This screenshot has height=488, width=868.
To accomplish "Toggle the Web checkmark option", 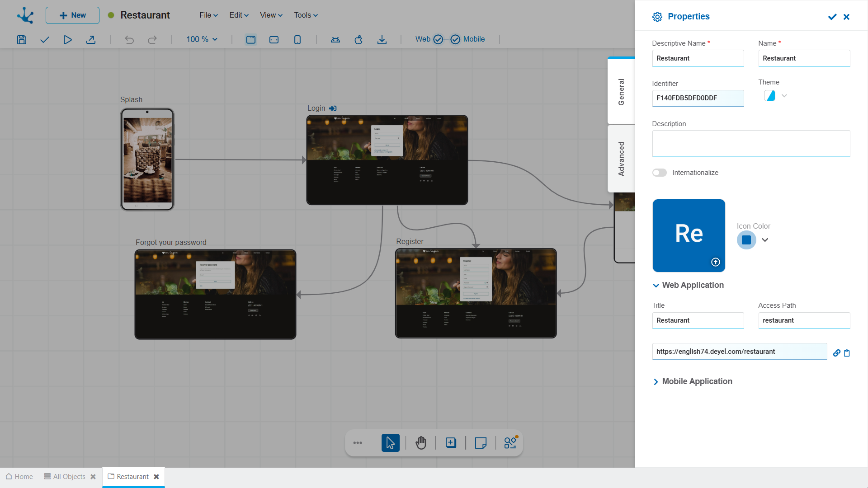I will pyautogui.click(x=438, y=39).
